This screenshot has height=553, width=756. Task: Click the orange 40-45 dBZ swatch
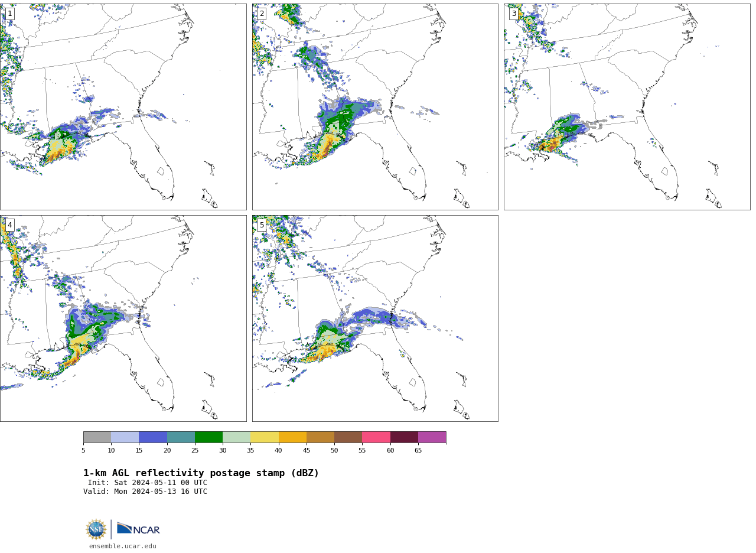(x=292, y=437)
